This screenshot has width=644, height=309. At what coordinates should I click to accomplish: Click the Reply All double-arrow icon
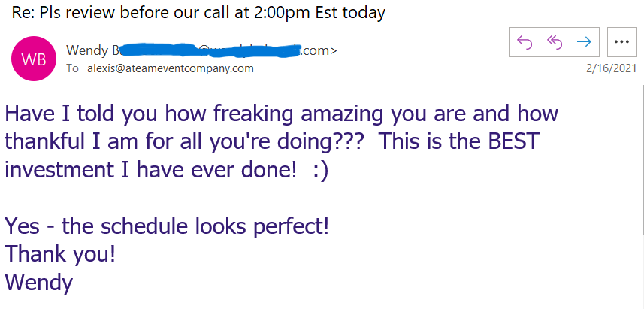(555, 42)
